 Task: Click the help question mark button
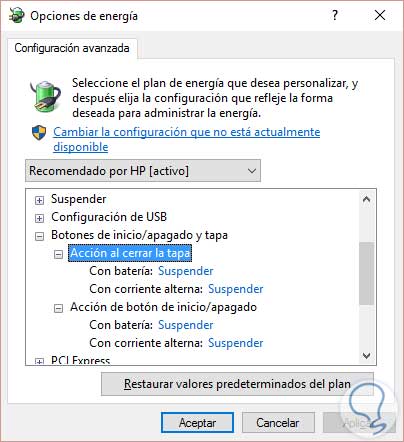[x=335, y=15]
